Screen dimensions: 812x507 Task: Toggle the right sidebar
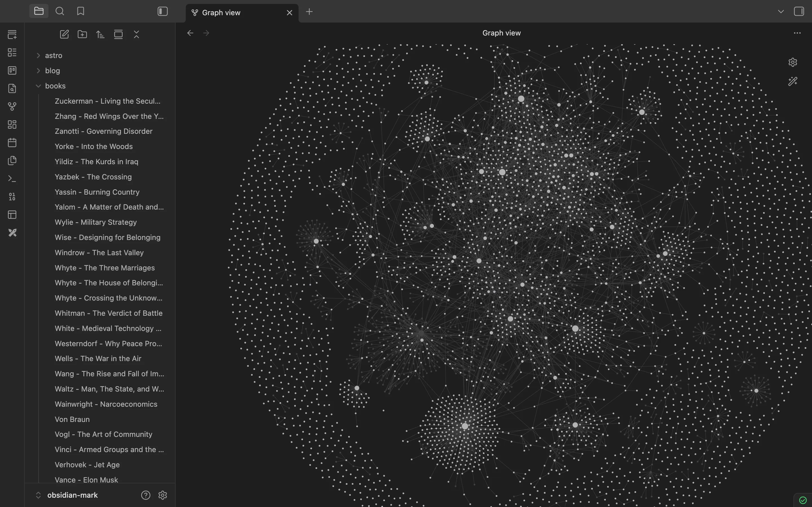point(798,11)
